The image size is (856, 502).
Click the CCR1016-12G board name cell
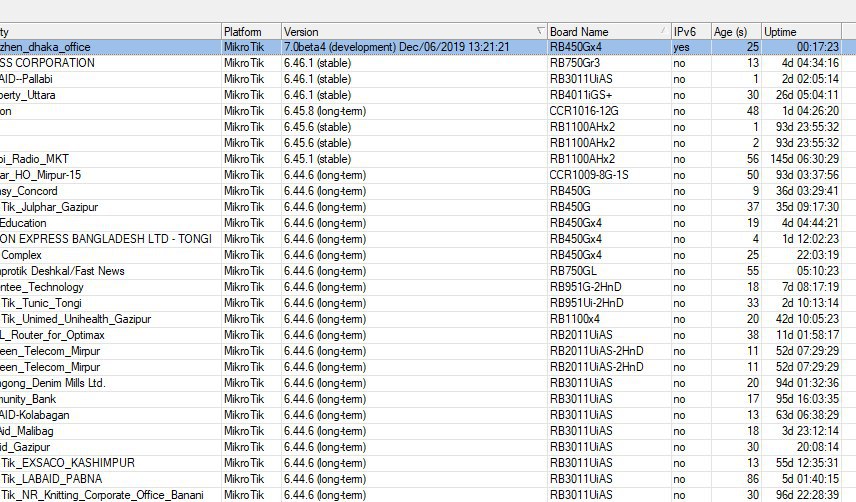(x=609, y=111)
